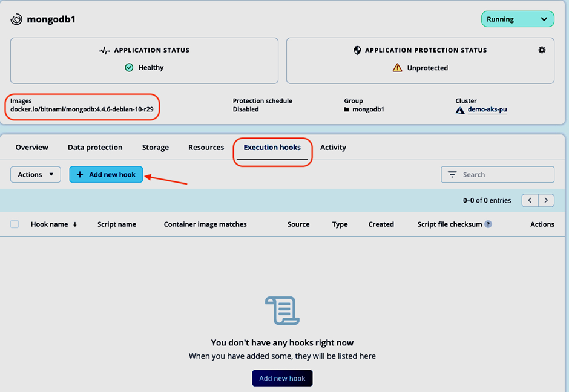Sort by Hook name arrow
This screenshot has width=569, height=392.
pos(75,224)
